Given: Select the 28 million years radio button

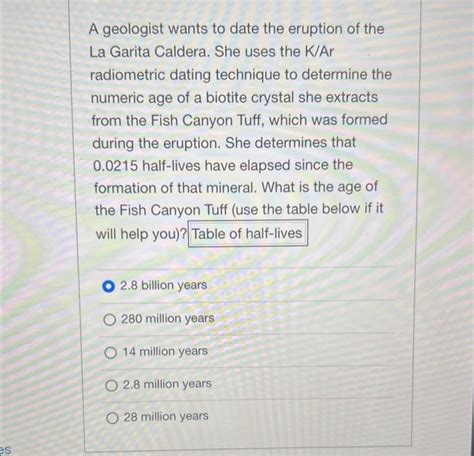Looking at the screenshot, I should point(112,417).
